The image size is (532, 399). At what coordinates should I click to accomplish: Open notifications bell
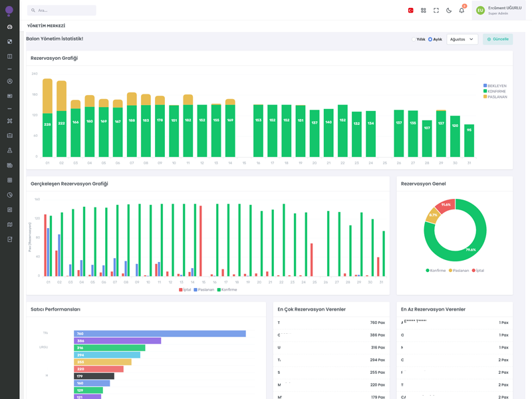point(462,11)
